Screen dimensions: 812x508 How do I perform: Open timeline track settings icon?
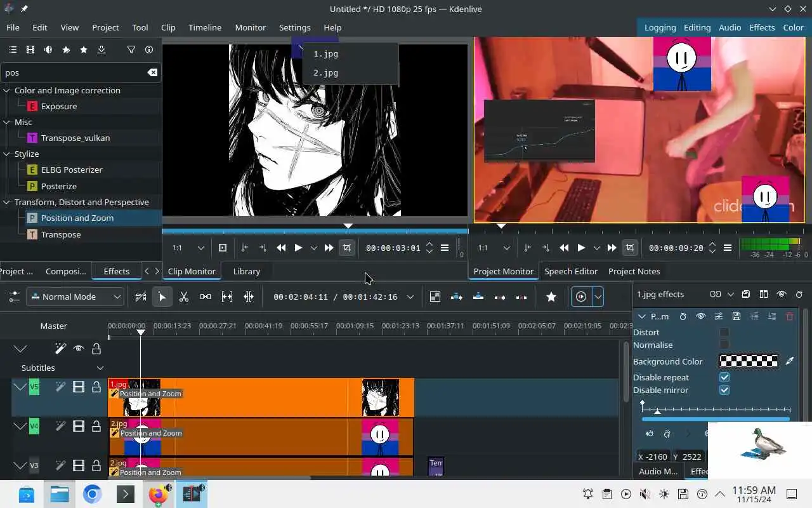pos(14,297)
